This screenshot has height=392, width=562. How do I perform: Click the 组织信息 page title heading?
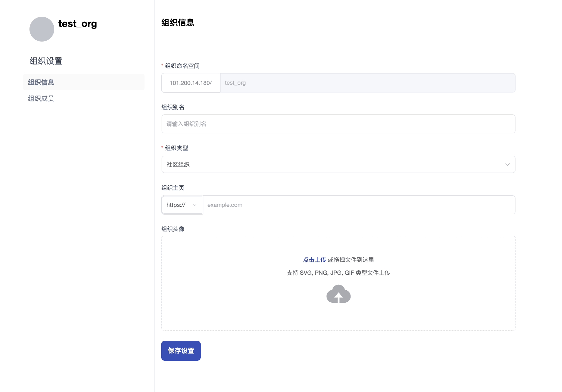pos(178,23)
